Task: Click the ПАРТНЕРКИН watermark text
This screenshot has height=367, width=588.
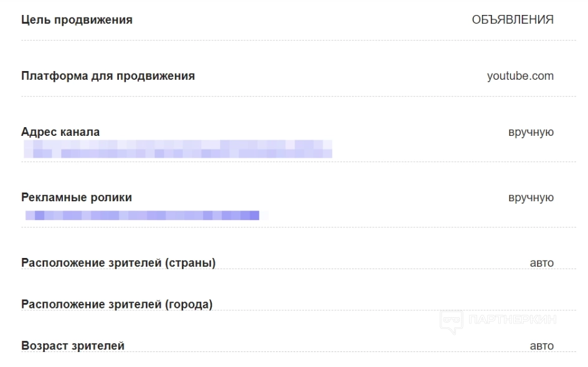Action: tap(513, 321)
